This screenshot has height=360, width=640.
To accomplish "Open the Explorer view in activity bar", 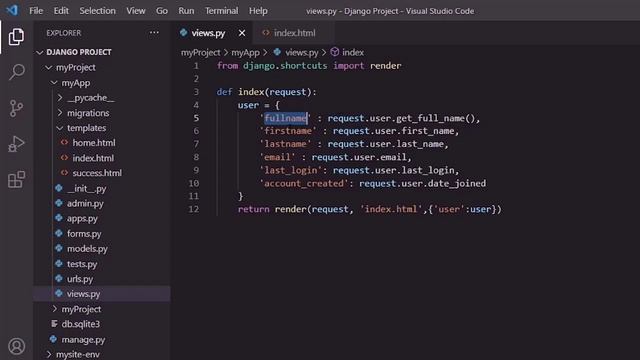I will [16, 37].
